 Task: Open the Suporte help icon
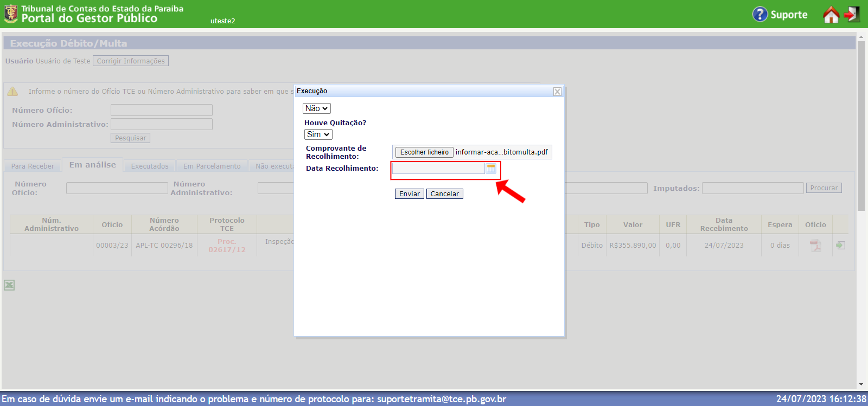760,14
